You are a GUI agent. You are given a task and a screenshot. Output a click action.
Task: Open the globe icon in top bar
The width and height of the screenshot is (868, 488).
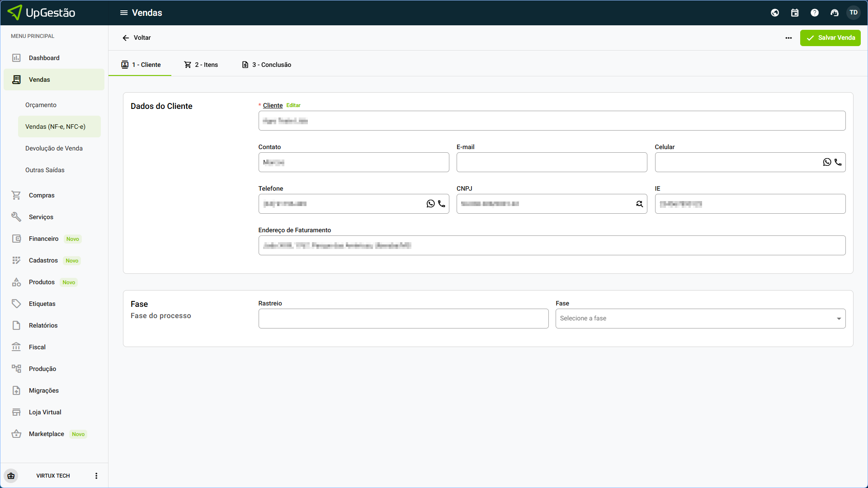tap(775, 13)
